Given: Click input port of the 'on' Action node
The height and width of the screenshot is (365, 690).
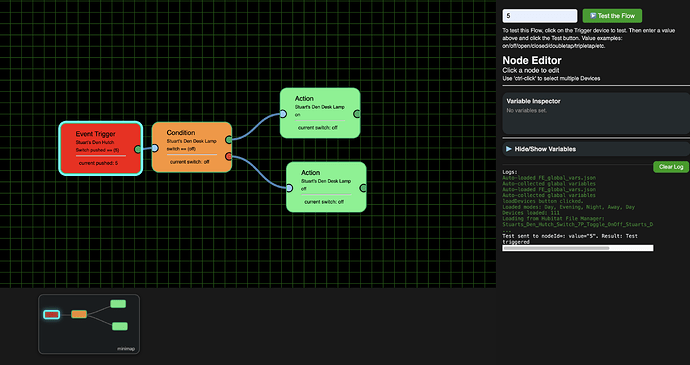Looking at the screenshot, I should (x=283, y=114).
